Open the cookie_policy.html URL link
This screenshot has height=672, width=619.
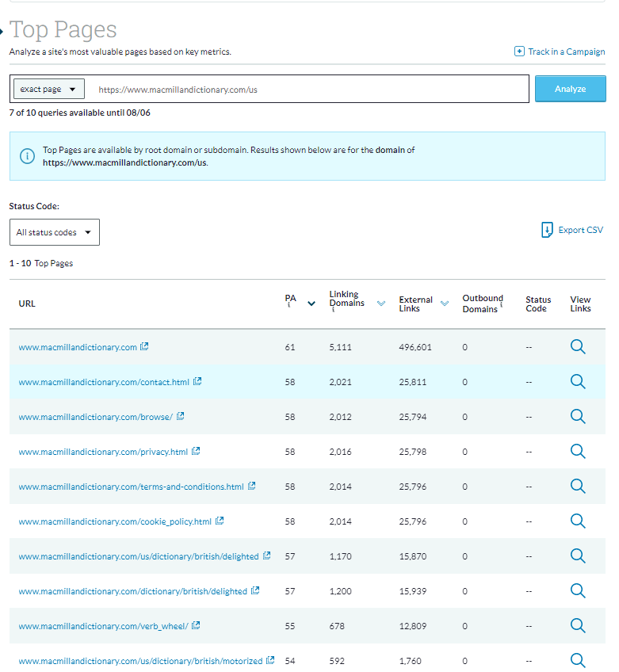click(115, 521)
